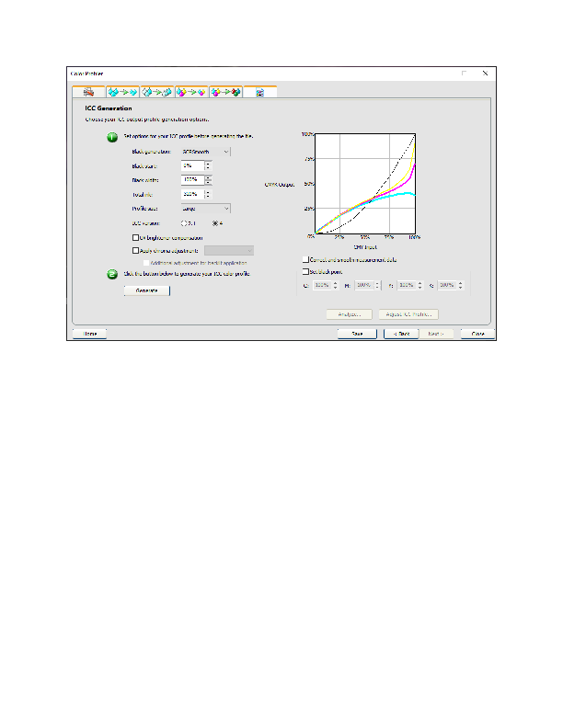Enable Apply chroma adjustment checkbox
Screen dimensions: 563x728
pos(135,251)
